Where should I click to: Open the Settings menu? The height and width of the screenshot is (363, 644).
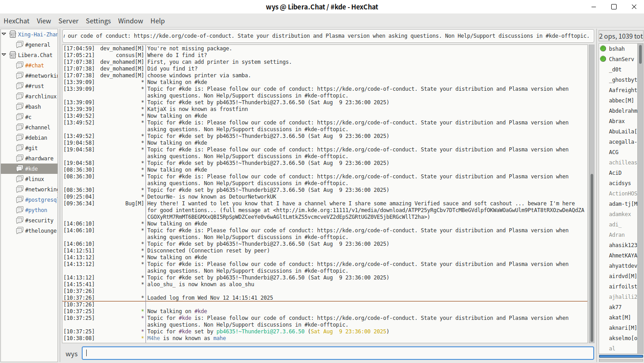[98, 21]
